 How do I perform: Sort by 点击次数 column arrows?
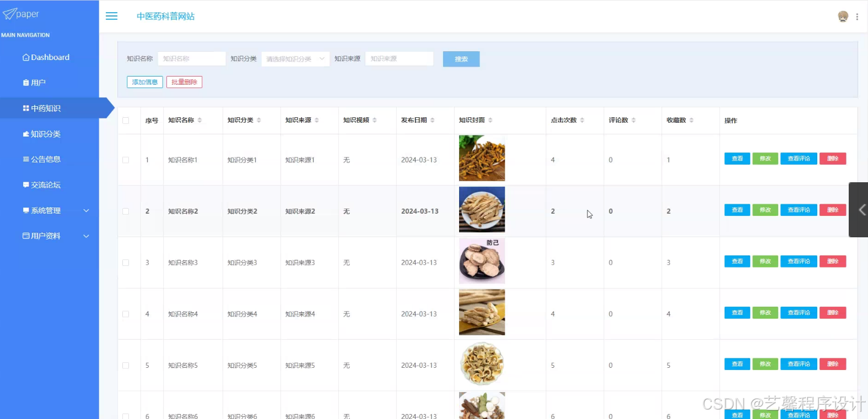582,120
